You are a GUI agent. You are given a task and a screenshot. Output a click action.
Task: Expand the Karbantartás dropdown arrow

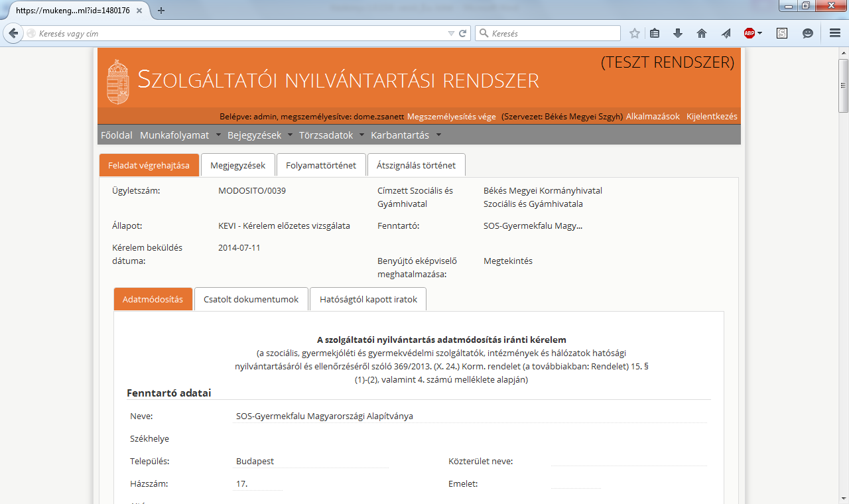pos(438,135)
